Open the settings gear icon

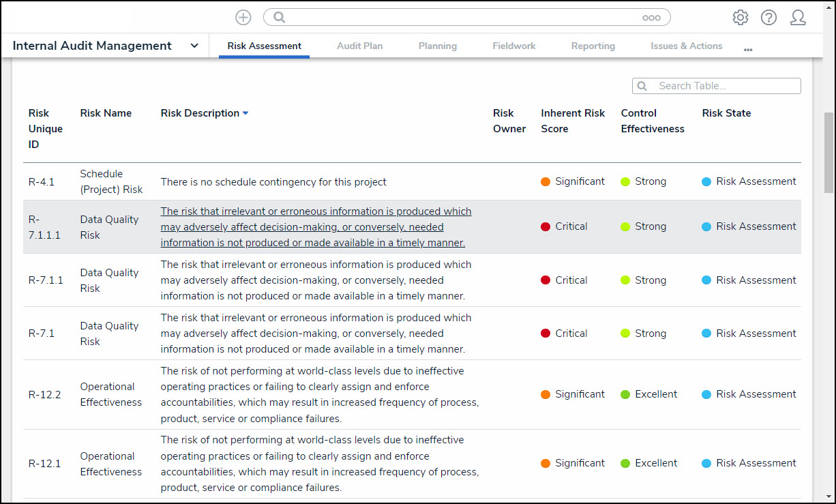pos(740,18)
